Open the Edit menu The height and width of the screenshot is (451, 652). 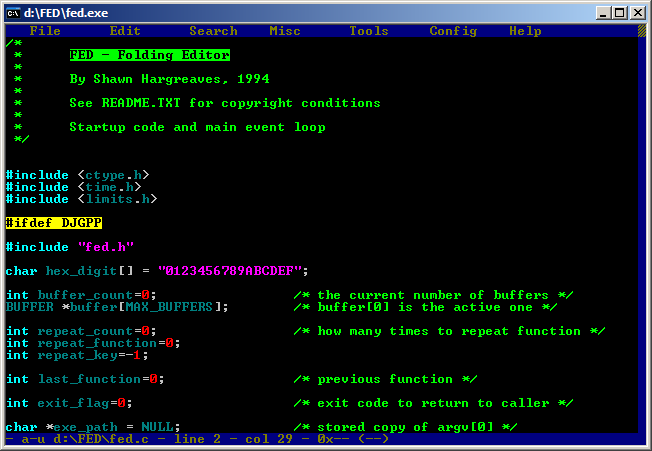pyautogui.click(x=125, y=31)
